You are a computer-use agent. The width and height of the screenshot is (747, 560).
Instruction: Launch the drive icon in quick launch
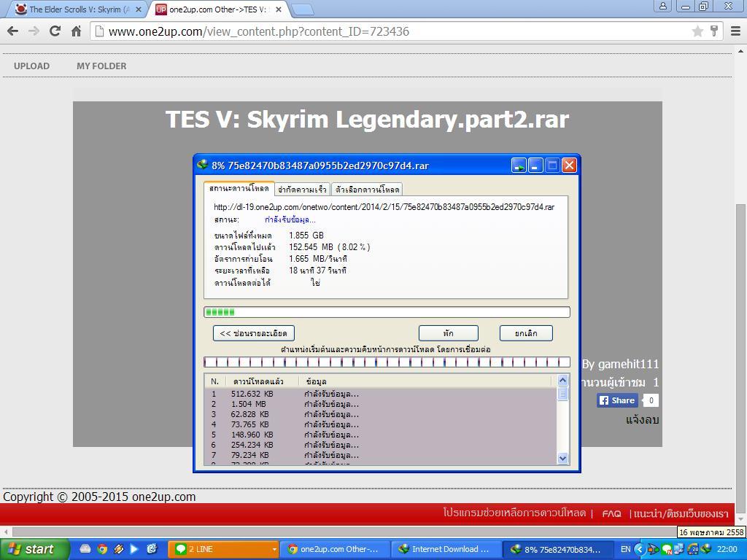point(85,549)
